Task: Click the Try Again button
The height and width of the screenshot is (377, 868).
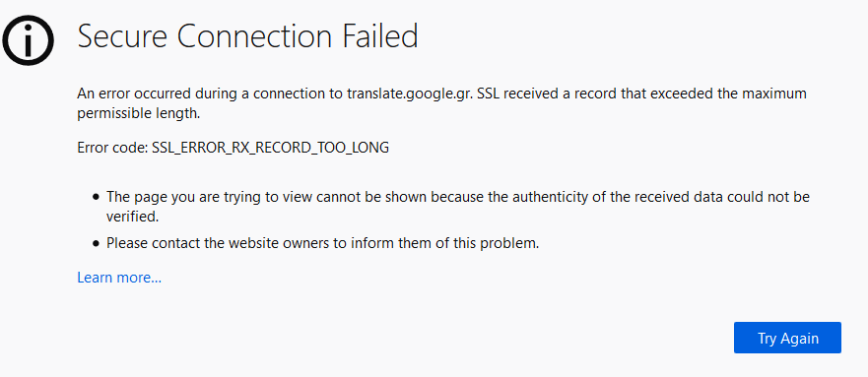Action: (x=787, y=338)
